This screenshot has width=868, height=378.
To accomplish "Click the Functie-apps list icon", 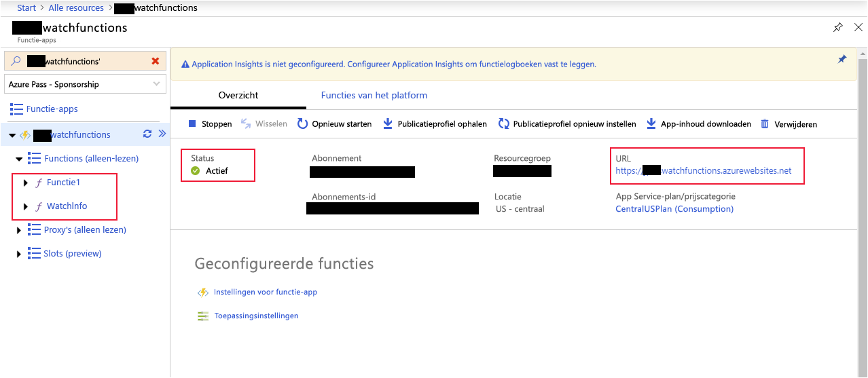I will [16, 109].
